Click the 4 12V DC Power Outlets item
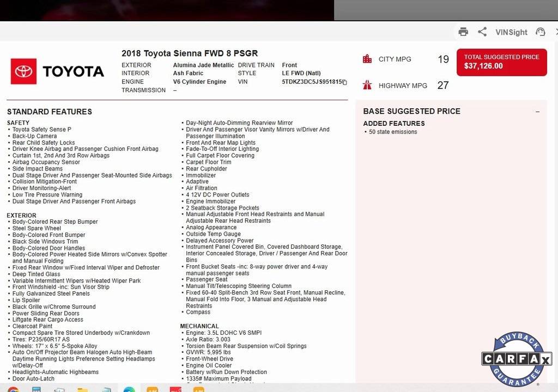The width and height of the screenshot is (558, 392). pos(217,194)
